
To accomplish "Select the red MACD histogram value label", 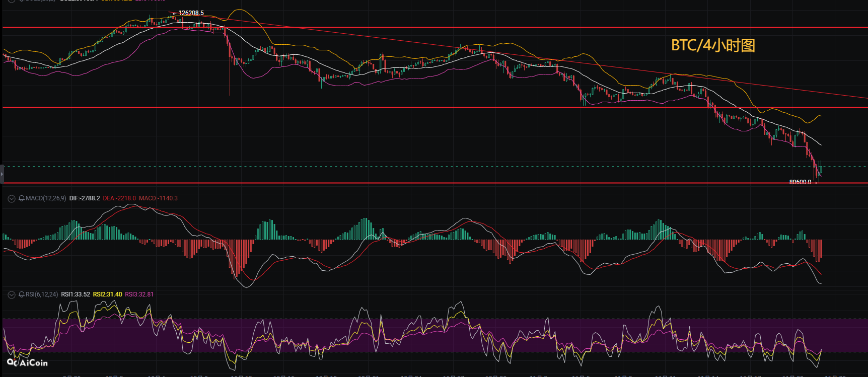I will click(x=158, y=198).
